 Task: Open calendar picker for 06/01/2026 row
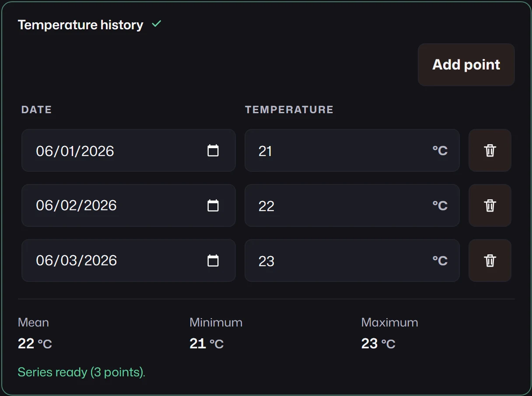[x=213, y=151]
